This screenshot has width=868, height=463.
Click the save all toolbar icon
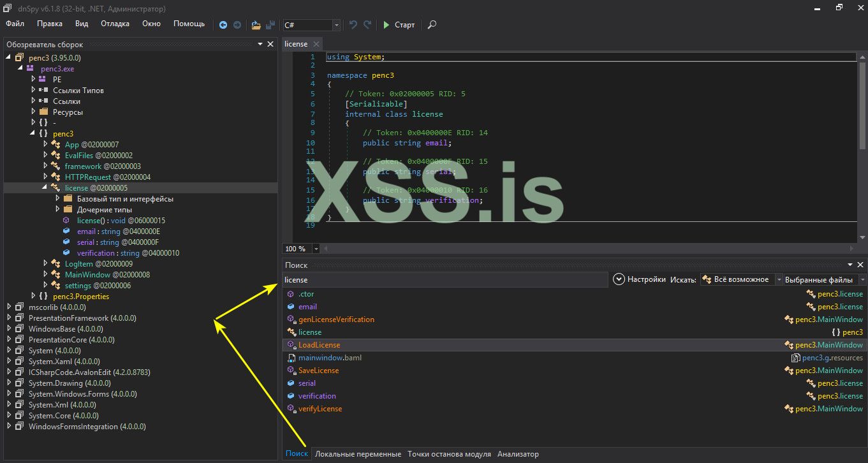pos(270,25)
